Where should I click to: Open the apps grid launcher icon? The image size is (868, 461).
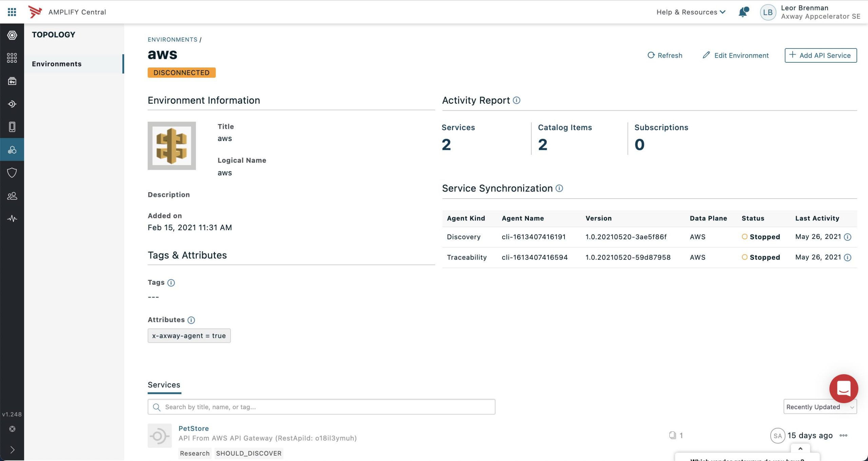(12, 12)
